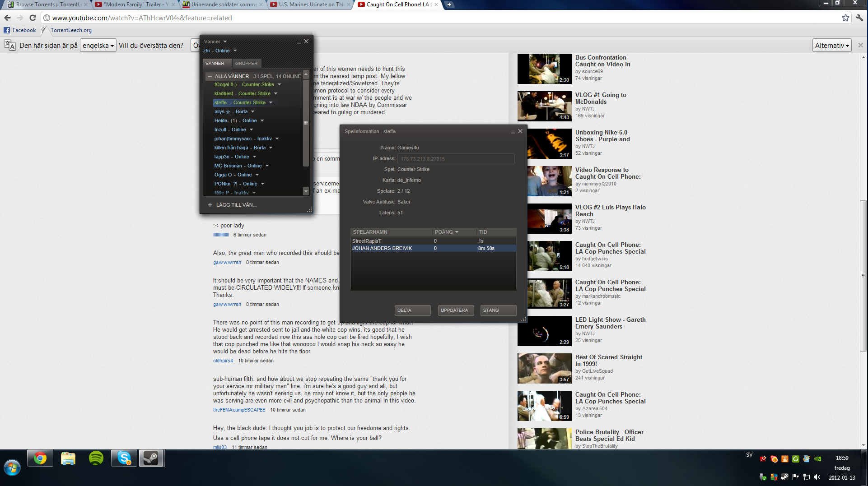Image resolution: width=868 pixels, height=486 pixels.
Task: Click the IP-adress field
Action: point(456,159)
